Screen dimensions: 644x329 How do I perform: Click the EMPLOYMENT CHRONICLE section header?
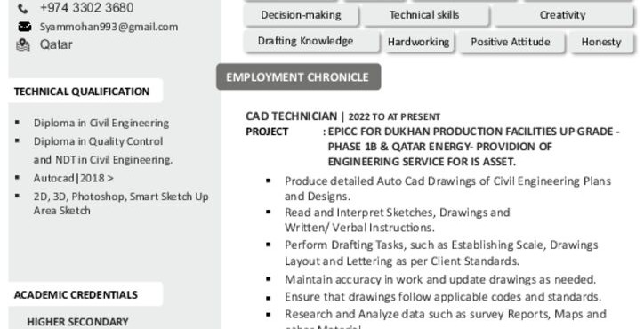[x=298, y=76]
